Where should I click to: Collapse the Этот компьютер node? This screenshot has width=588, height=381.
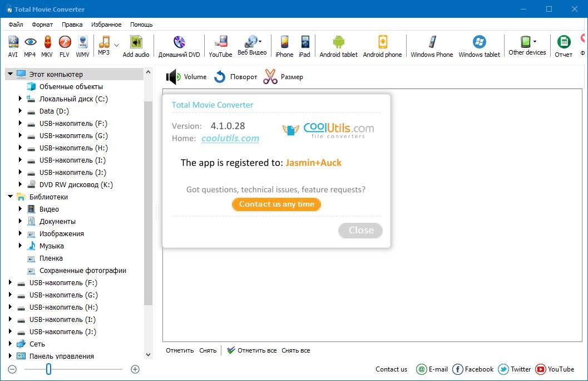[11, 74]
